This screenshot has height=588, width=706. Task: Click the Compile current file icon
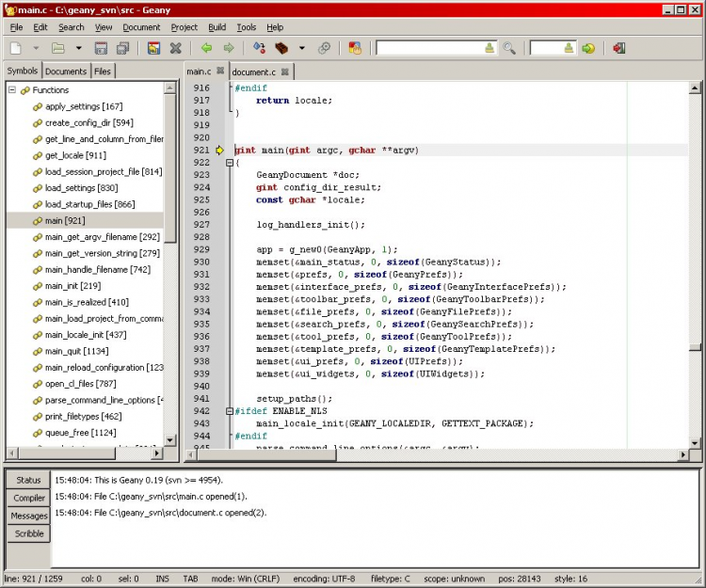click(259, 48)
